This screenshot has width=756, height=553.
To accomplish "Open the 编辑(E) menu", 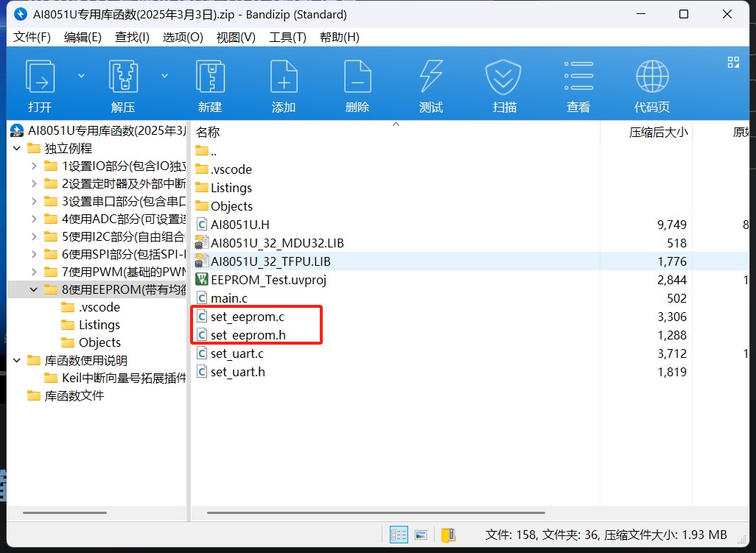I will tap(83, 37).
